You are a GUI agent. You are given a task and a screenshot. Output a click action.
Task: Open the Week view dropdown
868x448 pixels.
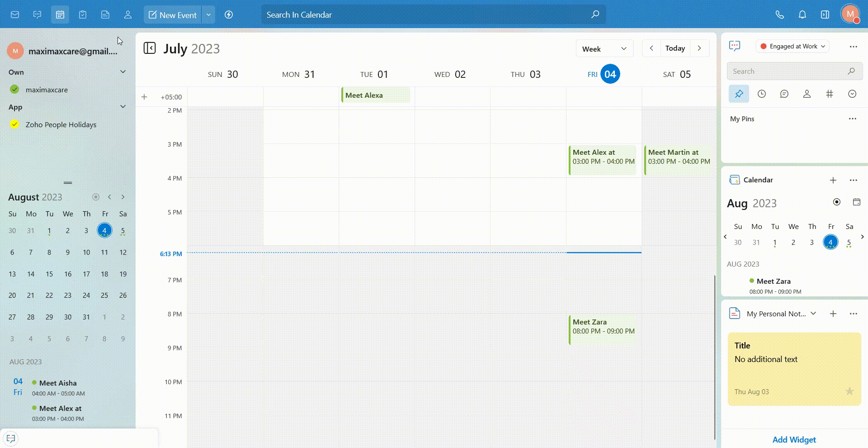[604, 48]
